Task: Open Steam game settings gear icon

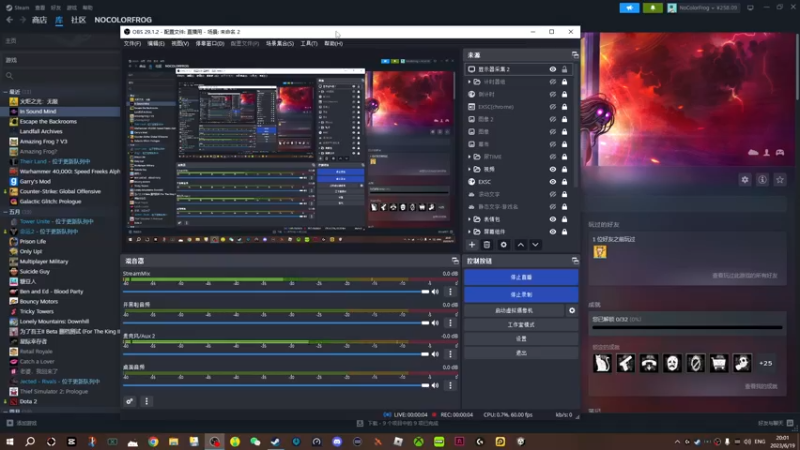Action: tap(745, 180)
